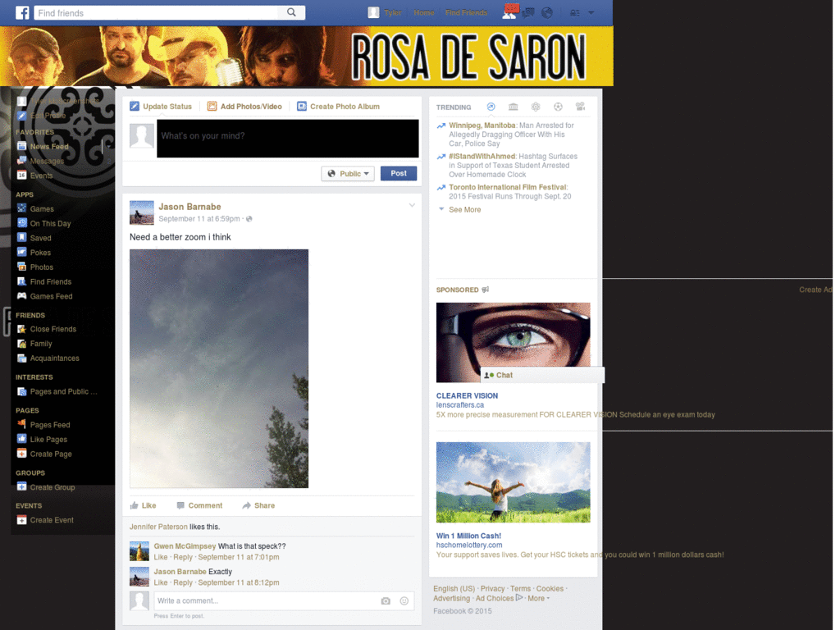
Task: Open the emoji sticker icon in comment box
Action: 404,601
